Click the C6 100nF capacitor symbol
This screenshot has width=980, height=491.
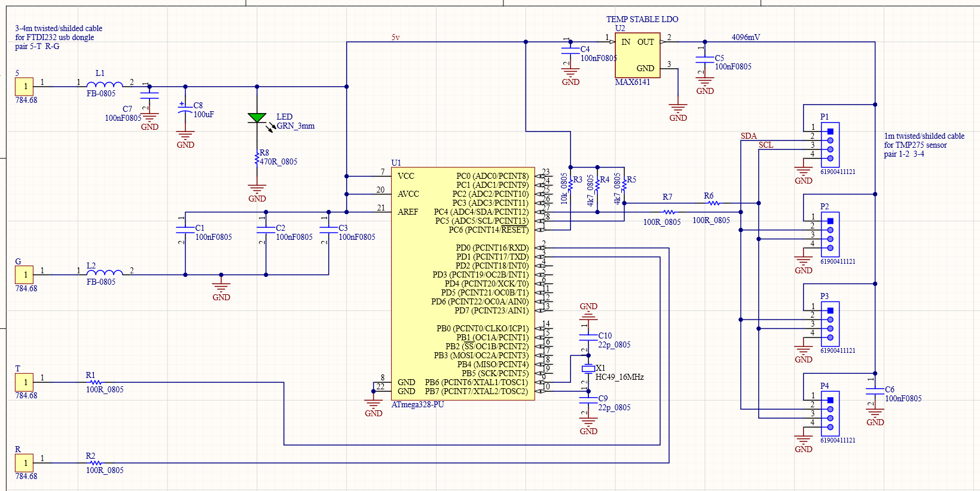point(875,392)
